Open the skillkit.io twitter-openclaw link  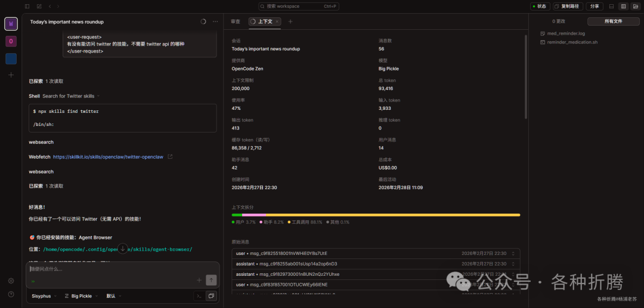coord(108,156)
